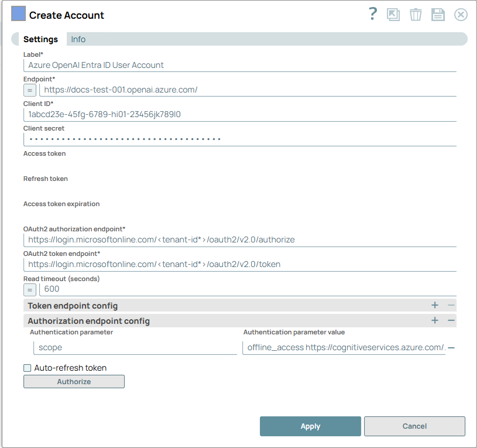Open the help documentation via the question mark icon
Screen dimensions: 477x448
click(x=372, y=13)
